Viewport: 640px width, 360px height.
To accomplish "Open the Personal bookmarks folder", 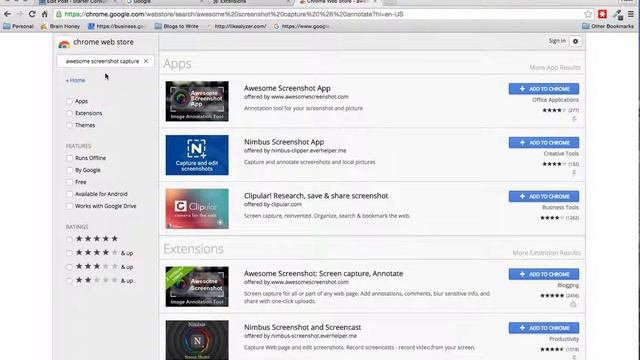I will click(18, 26).
